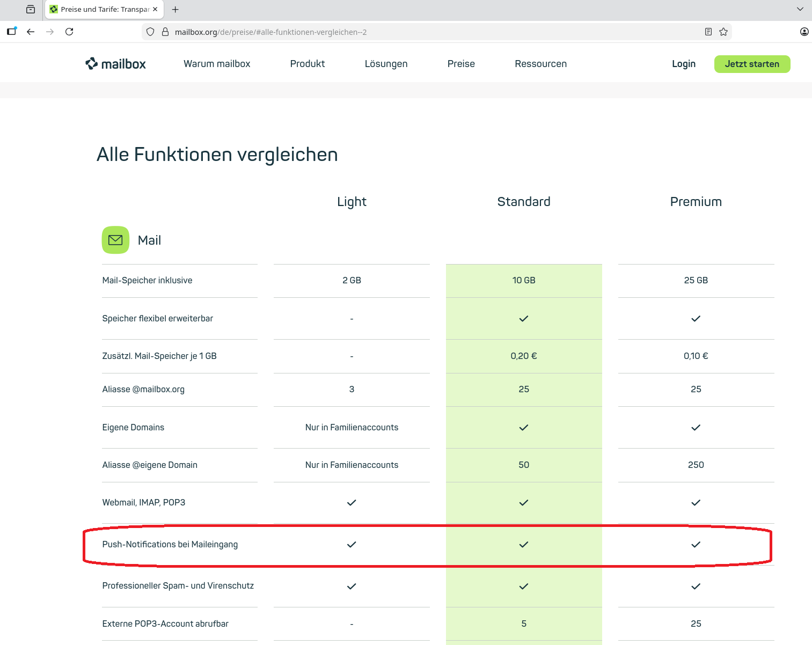Click the Login link
This screenshot has width=812, height=645.
pyautogui.click(x=683, y=64)
